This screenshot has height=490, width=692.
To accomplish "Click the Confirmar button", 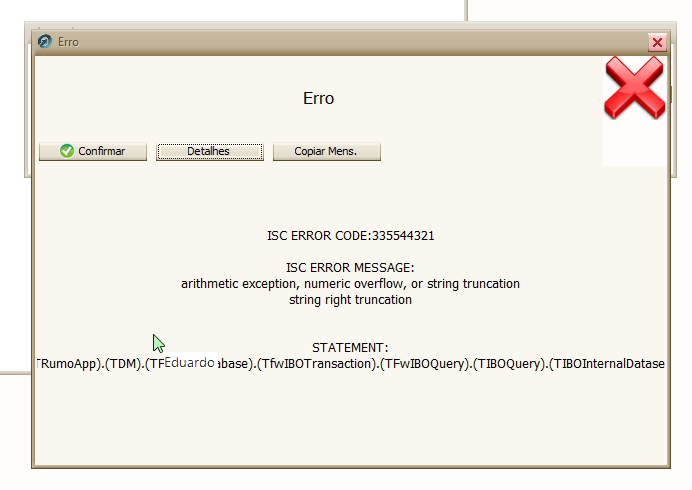I will tap(93, 152).
